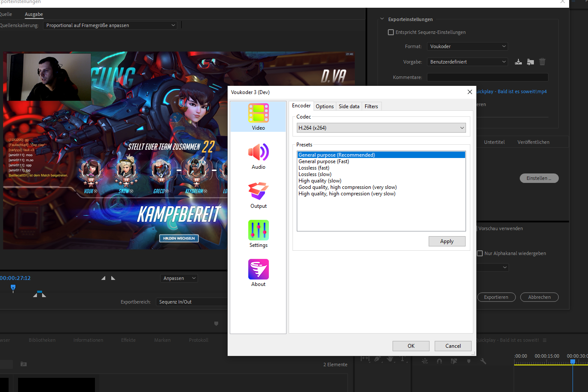Open the Audio section in Voukoder
The height and width of the screenshot is (392, 588).
click(258, 156)
